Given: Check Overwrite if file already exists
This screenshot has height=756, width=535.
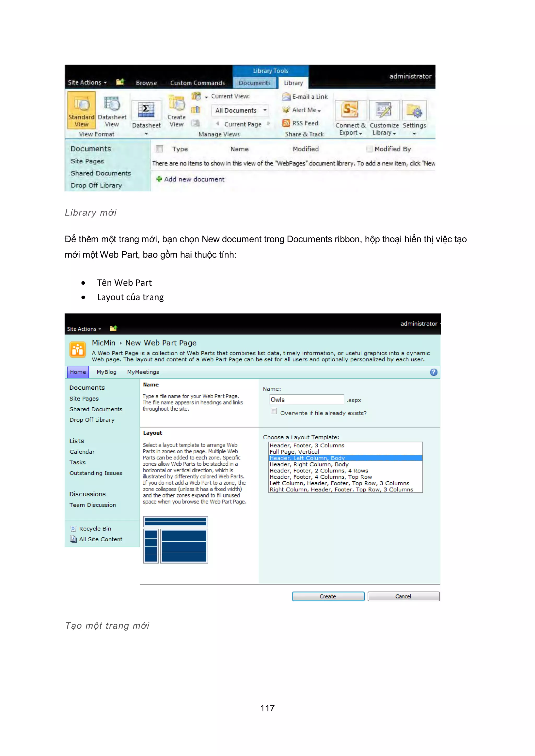Looking at the screenshot, I should [x=274, y=411].
